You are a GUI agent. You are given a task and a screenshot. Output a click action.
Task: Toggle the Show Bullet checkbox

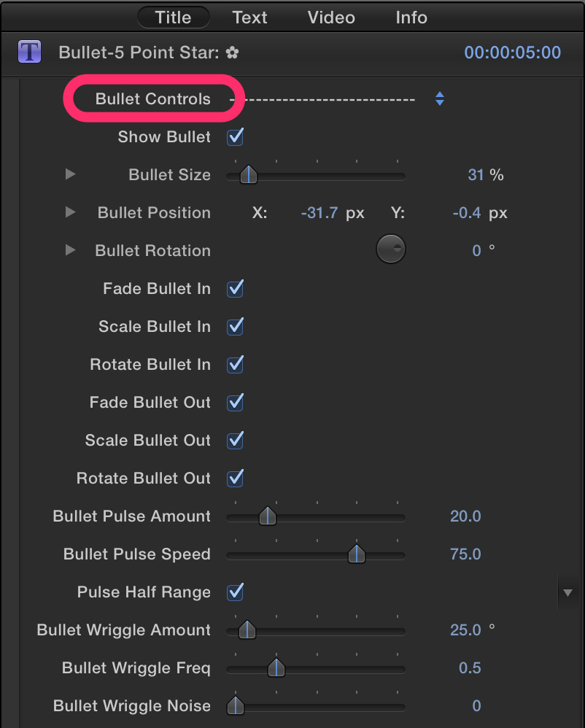(x=236, y=137)
